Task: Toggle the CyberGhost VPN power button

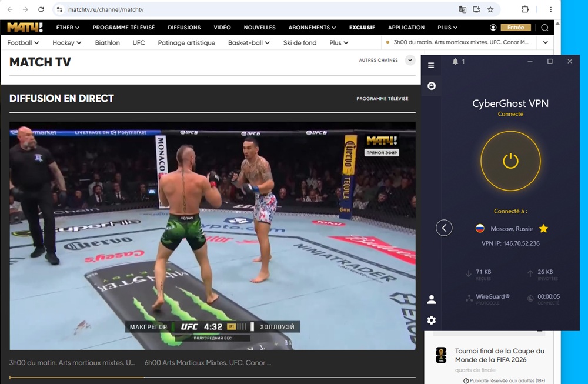Action: point(510,161)
